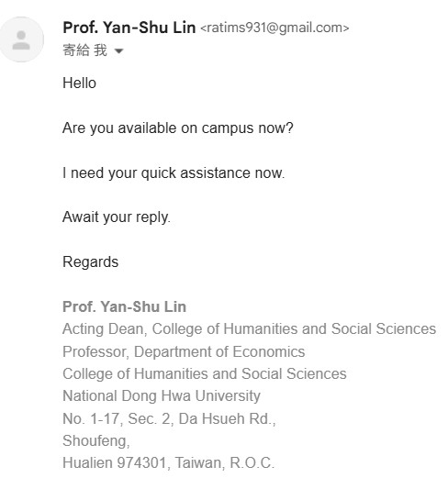The height and width of the screenshot is (478, 448).
Task: Click postal code 974301 in signature
Action: pos(141,462)
